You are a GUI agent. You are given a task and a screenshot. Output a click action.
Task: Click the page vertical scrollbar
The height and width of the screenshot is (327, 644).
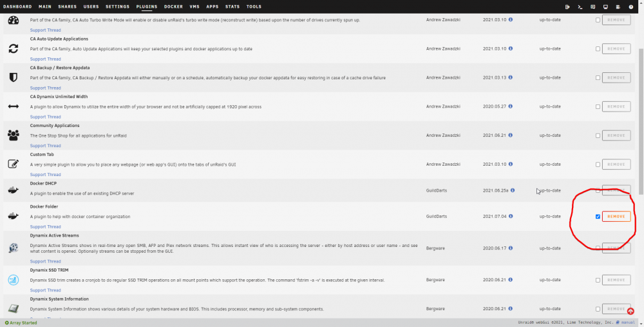[x=641, y=121]
